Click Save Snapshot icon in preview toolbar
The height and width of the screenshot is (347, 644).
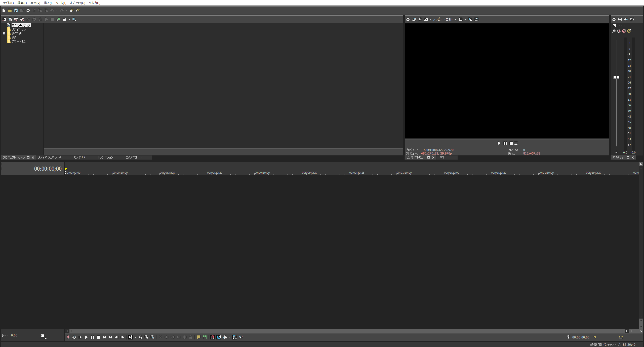(x=476, y=19)
